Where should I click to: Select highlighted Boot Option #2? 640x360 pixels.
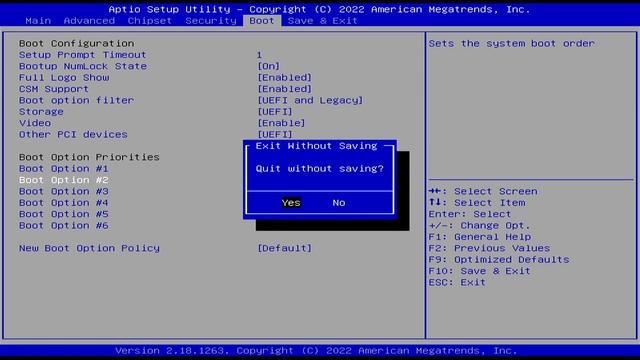(x=63, y=180)
